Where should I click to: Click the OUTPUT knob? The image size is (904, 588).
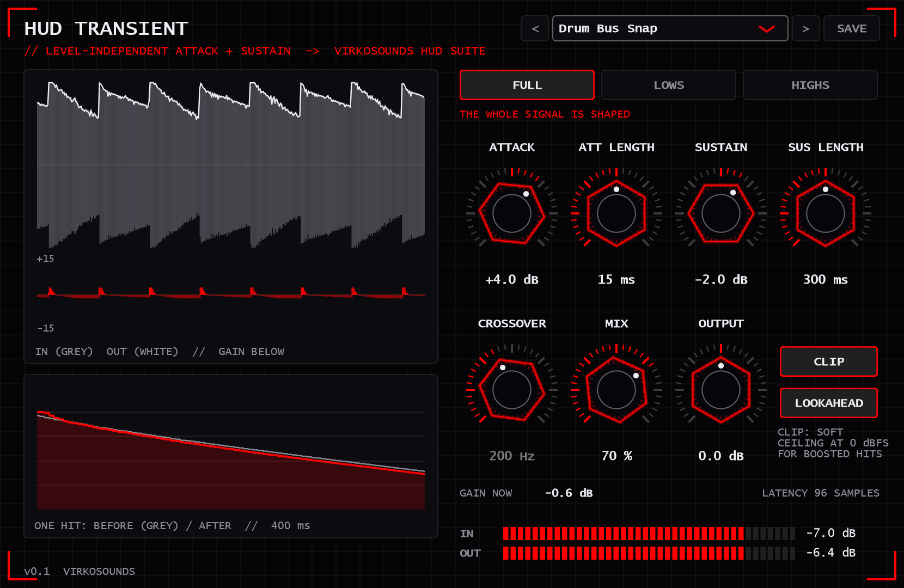click(x=721, y=390)
